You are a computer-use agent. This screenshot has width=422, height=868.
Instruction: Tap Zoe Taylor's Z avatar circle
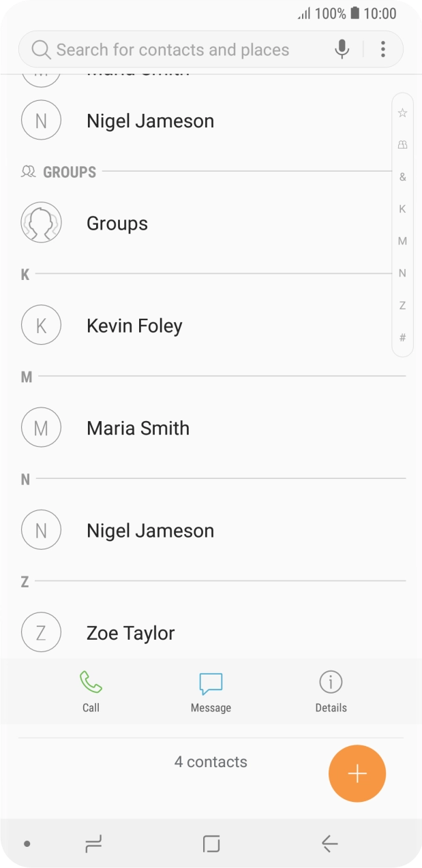click(41, 632)
